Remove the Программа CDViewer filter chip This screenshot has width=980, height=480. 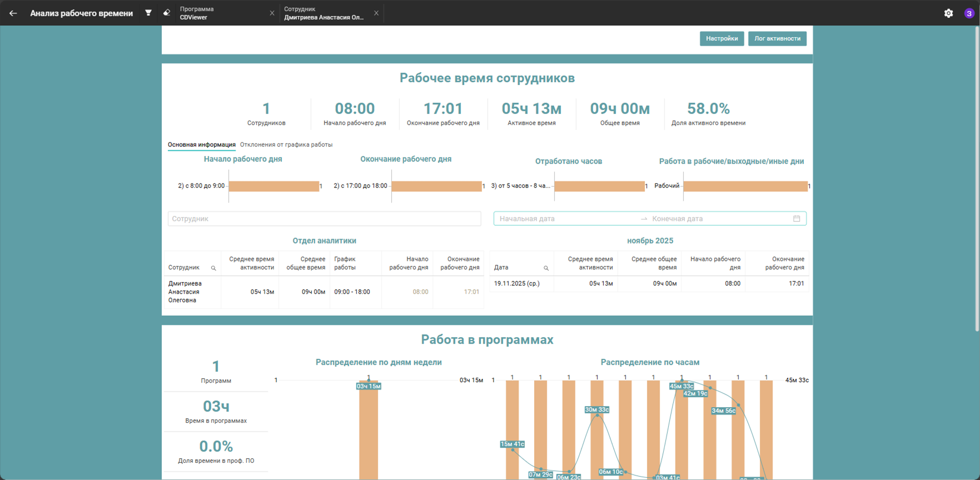[x=272, y=13]
